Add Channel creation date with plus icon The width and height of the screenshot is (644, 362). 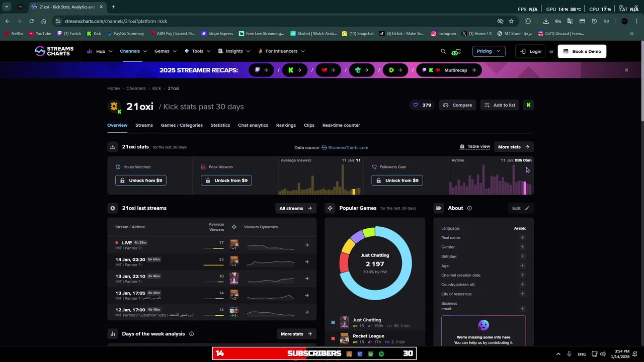click(x=522, y=275)
